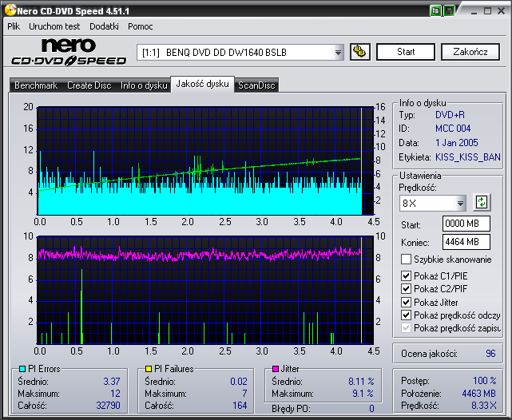Click the PI Failures/jitter lower graph

coord(205,290)
